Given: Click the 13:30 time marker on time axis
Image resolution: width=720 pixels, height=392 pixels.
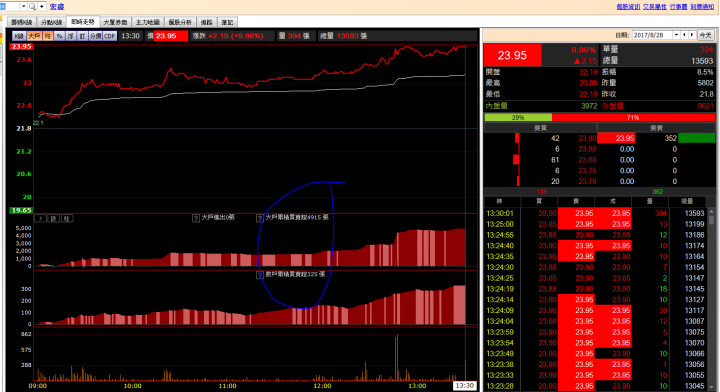Looking at the screenshot, I should tap(465, 386).
